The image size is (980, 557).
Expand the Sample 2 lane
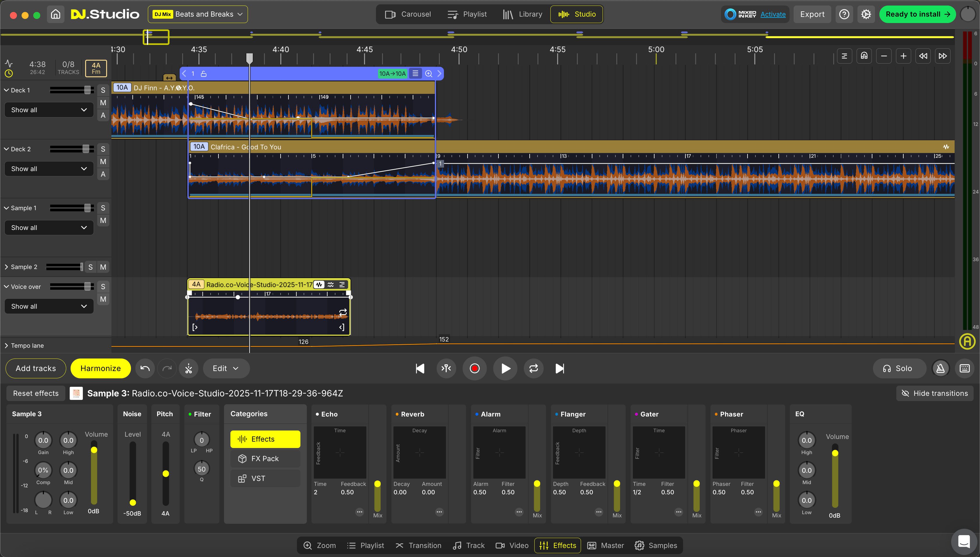[x=6, y=267]
